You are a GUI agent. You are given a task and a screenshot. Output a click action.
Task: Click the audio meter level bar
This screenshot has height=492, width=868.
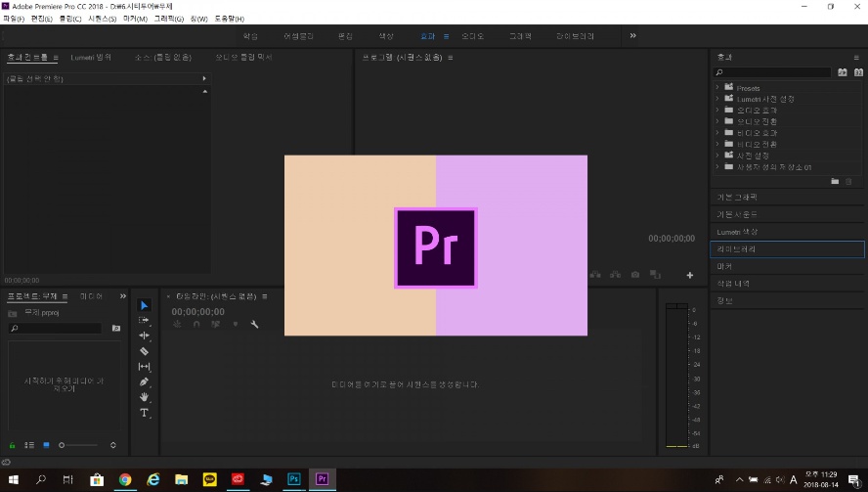[x=676, y=376]
